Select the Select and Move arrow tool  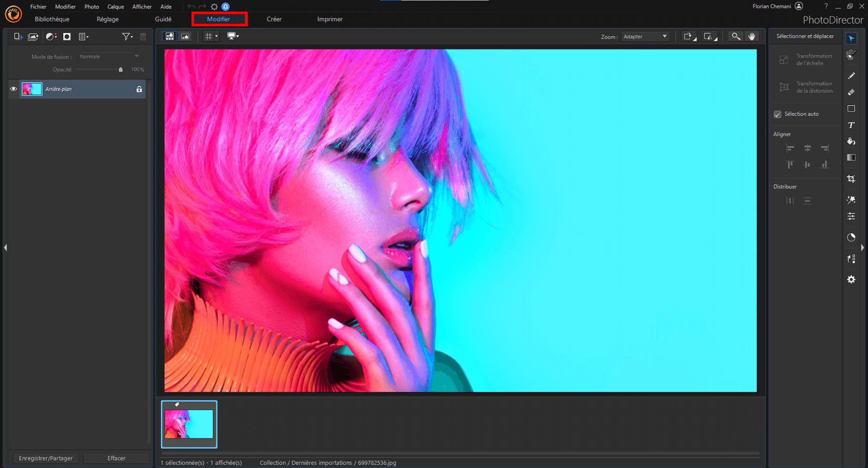(x=851, y=38)
